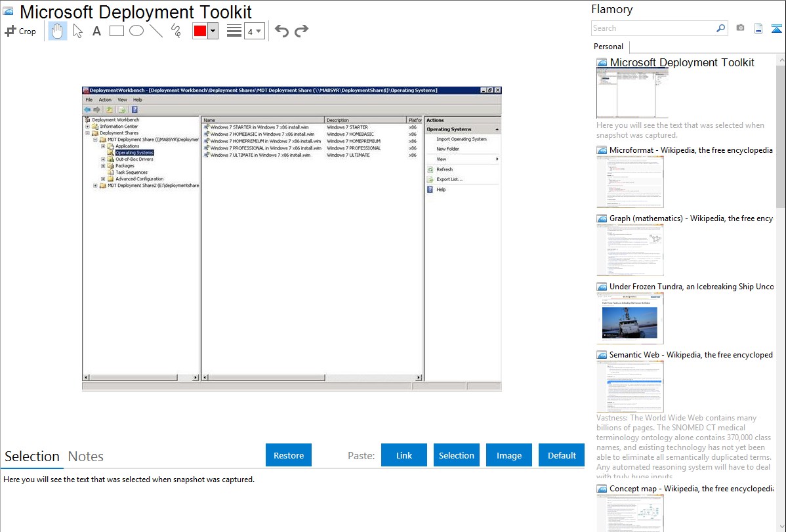The image size is (786, 532).
Task: Expand the Information Center tree node
Action: point(87,127)
